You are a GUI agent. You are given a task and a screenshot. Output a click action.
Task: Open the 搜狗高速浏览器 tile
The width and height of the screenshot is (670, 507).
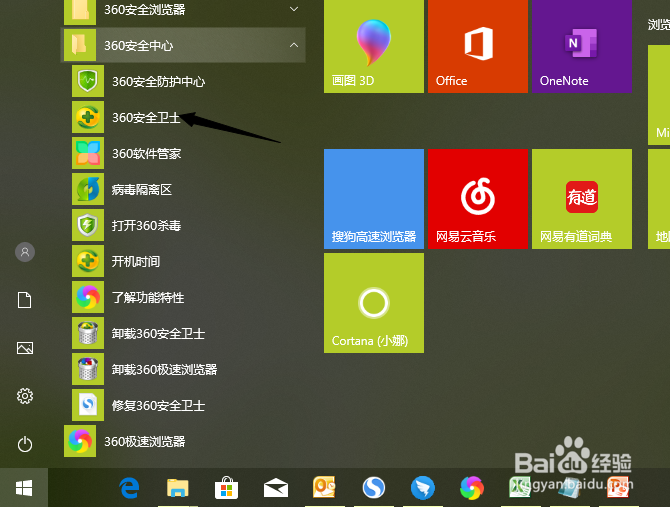click(x=374, y=199)
